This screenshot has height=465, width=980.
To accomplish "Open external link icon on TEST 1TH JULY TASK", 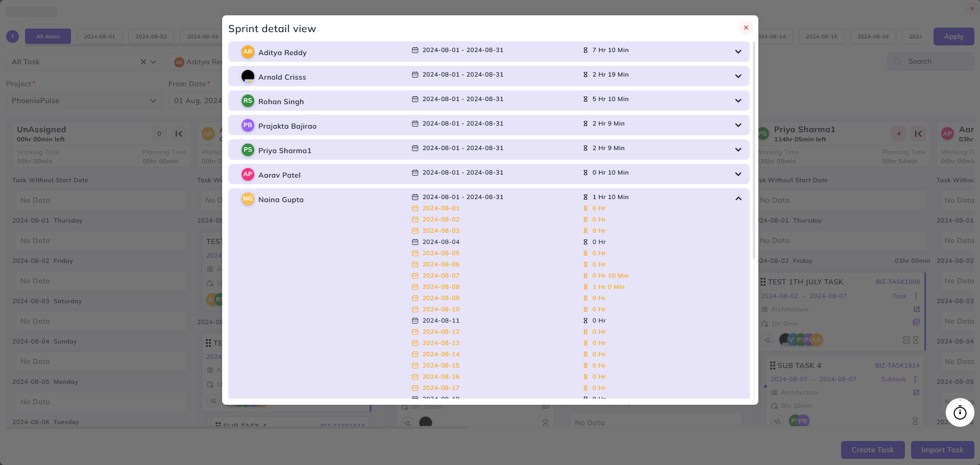I will [x=917, y=309].
